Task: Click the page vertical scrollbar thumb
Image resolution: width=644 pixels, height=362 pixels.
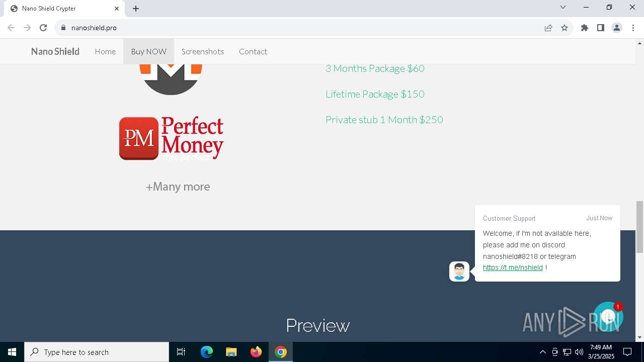Action: click(639, 227)
